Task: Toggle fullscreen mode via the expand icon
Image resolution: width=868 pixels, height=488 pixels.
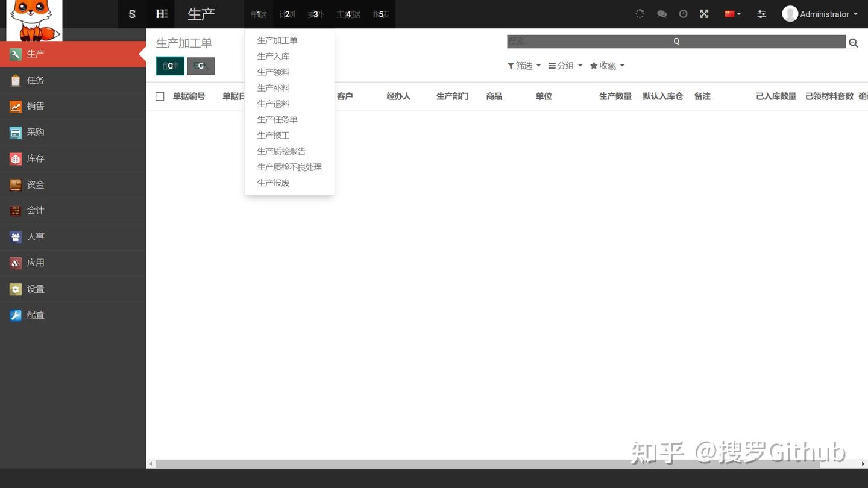Action: point(703,13)
